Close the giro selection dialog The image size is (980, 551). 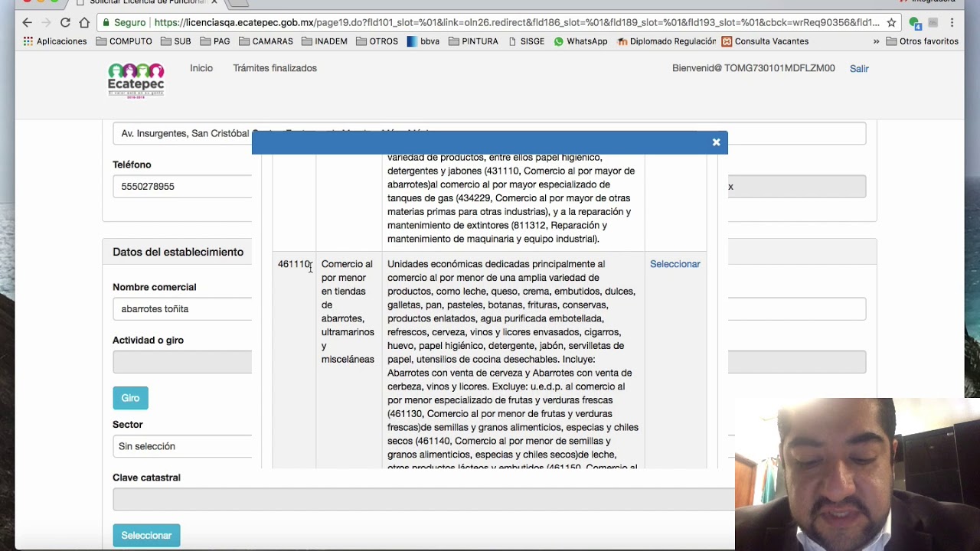[716, 142]
